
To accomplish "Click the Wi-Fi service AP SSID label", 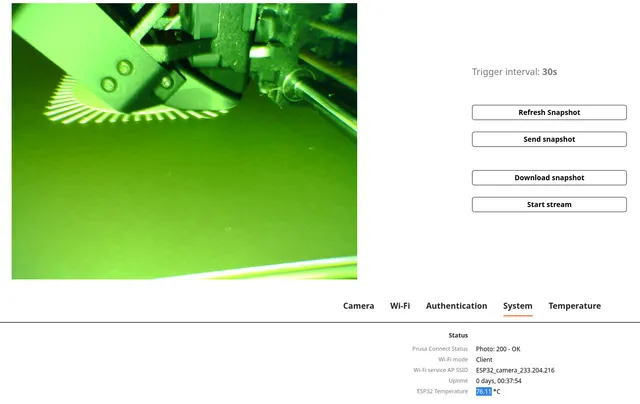I will [440, 370].
